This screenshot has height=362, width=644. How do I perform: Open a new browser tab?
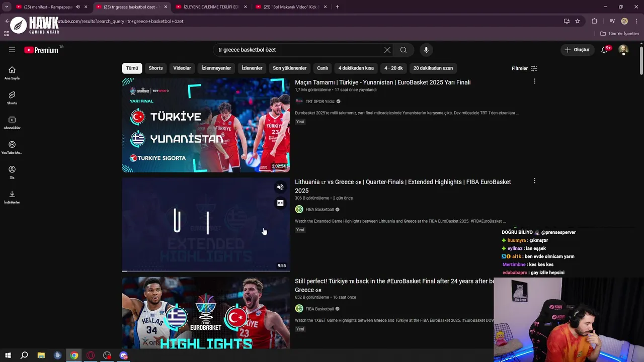pos(337,7)
